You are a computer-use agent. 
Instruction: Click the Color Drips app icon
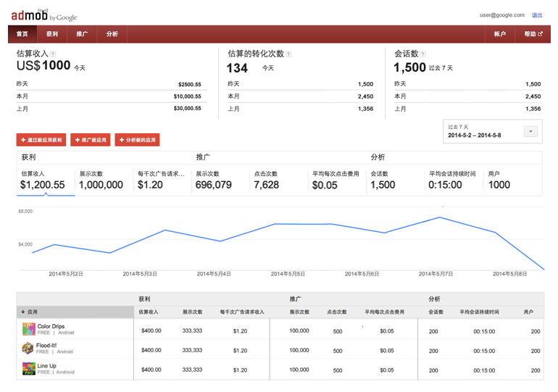29,329
